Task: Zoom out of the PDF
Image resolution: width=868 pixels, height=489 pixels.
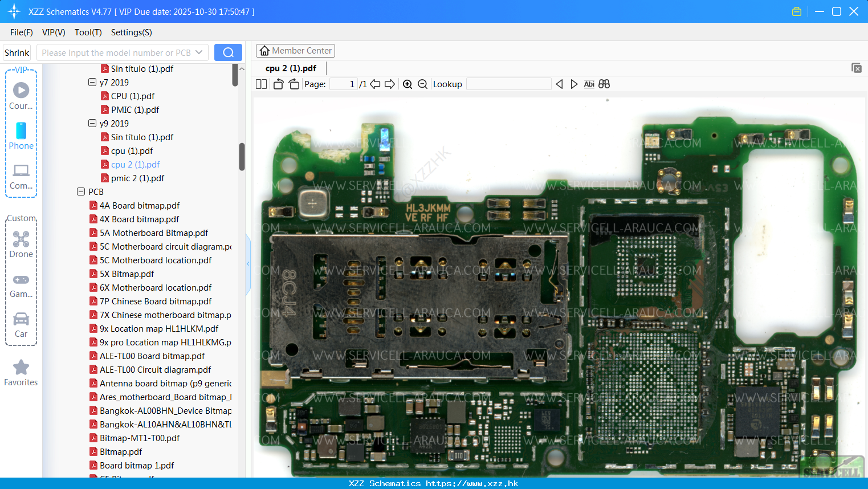Action: pos(422,84)
